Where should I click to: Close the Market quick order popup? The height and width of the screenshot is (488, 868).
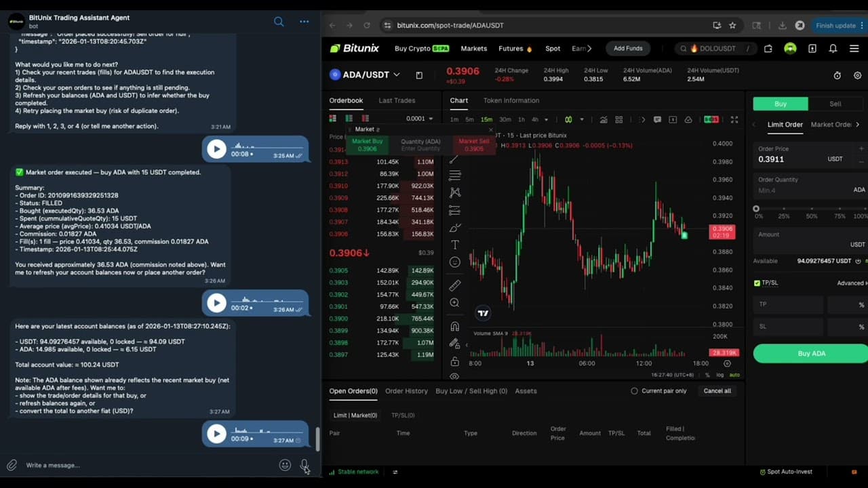point(491,129)
